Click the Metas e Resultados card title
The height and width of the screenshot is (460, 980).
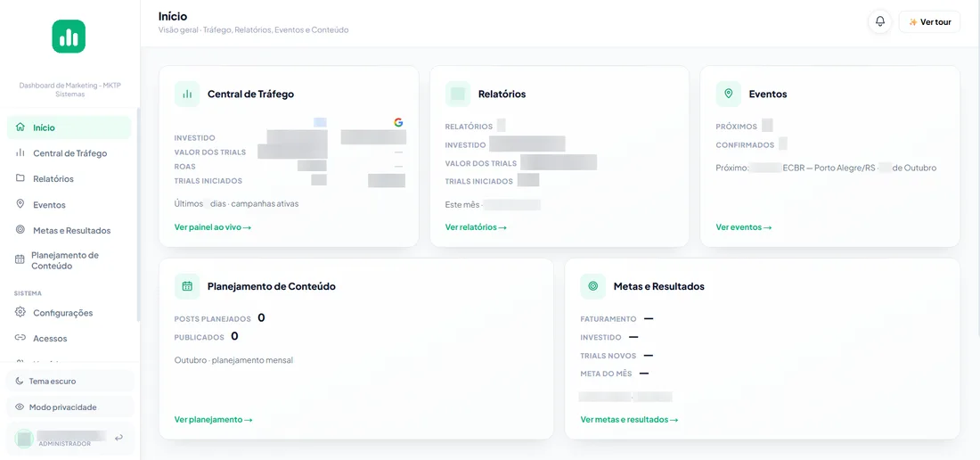point(658,286)
